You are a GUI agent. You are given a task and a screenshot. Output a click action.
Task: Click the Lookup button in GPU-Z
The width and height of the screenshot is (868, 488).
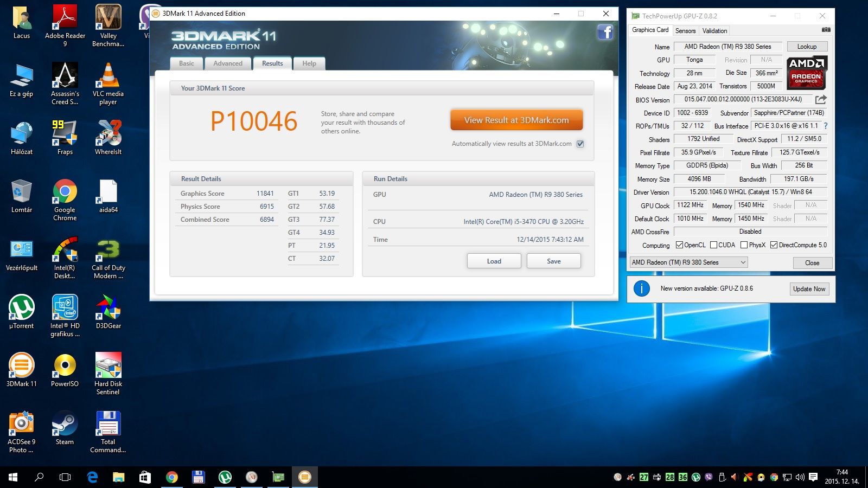[x=807, y=47]
